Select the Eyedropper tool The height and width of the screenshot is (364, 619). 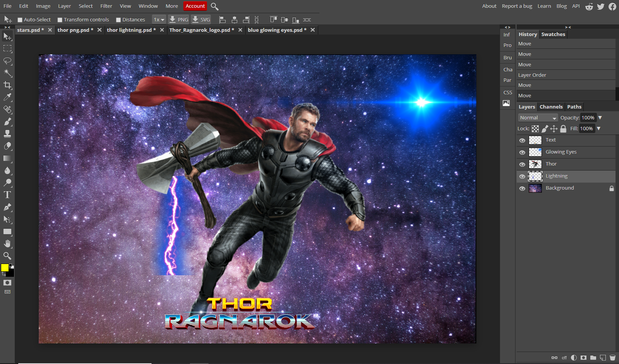click(7, 97)
